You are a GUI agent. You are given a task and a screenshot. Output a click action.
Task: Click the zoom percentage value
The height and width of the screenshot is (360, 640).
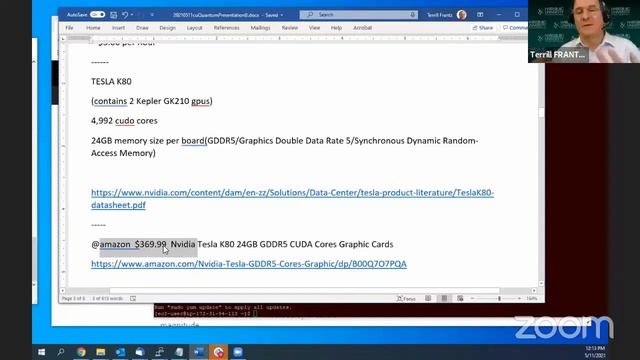(x=532, y=299)
